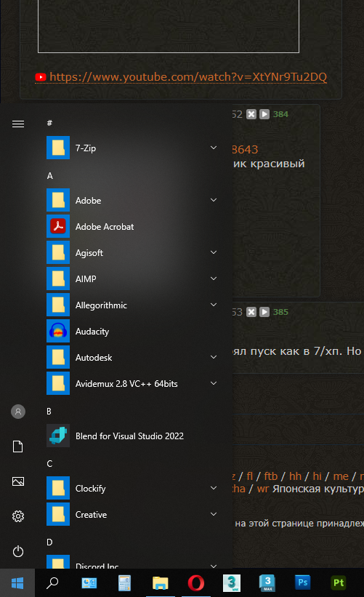
Task: Switch to Opera browser in taskbar
Action: [196, 582]
